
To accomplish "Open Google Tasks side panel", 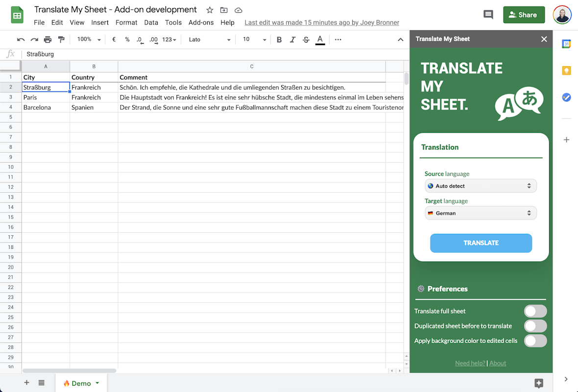I will (566, 98).
